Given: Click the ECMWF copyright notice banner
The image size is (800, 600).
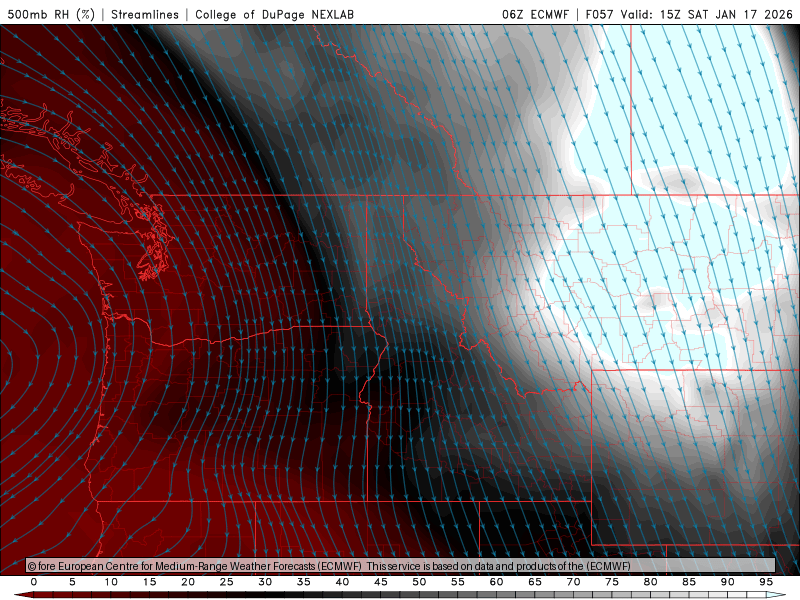Looking at the screenshot, I should coord(401,566).
